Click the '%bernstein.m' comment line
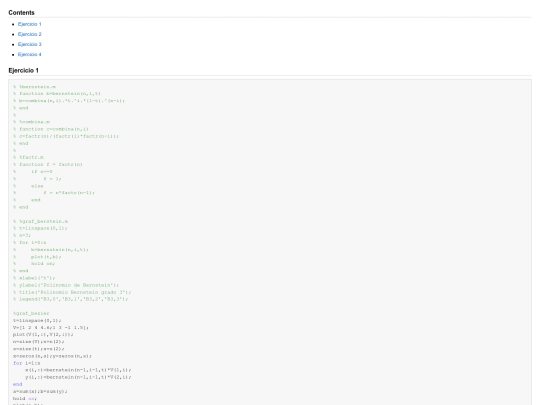 34,87
